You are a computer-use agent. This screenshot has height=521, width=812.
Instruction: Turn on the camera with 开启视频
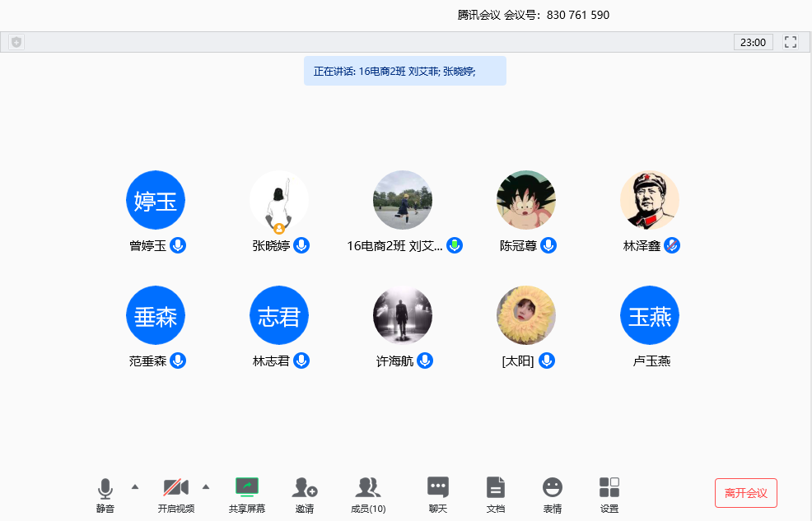pyautogui.click(x=176, y=495)
